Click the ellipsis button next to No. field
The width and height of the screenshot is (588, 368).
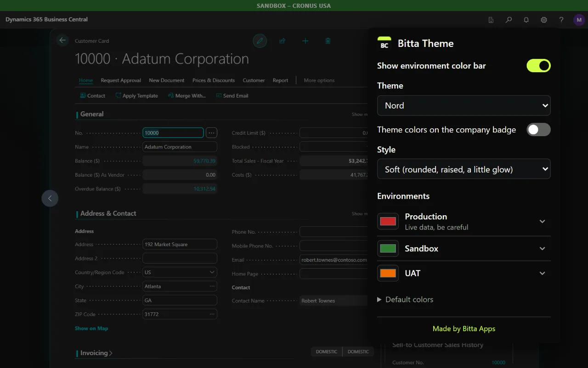[211, 133]
